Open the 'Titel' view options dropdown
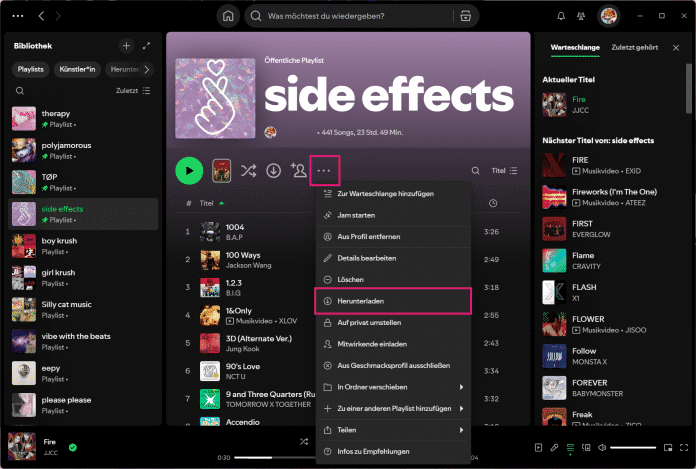Viewport: 696px width, 469px height. [x=504, y=171]
